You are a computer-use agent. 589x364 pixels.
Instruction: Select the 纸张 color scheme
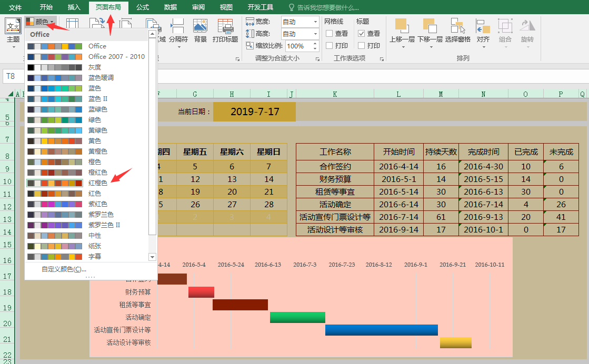tap(86, 246)
